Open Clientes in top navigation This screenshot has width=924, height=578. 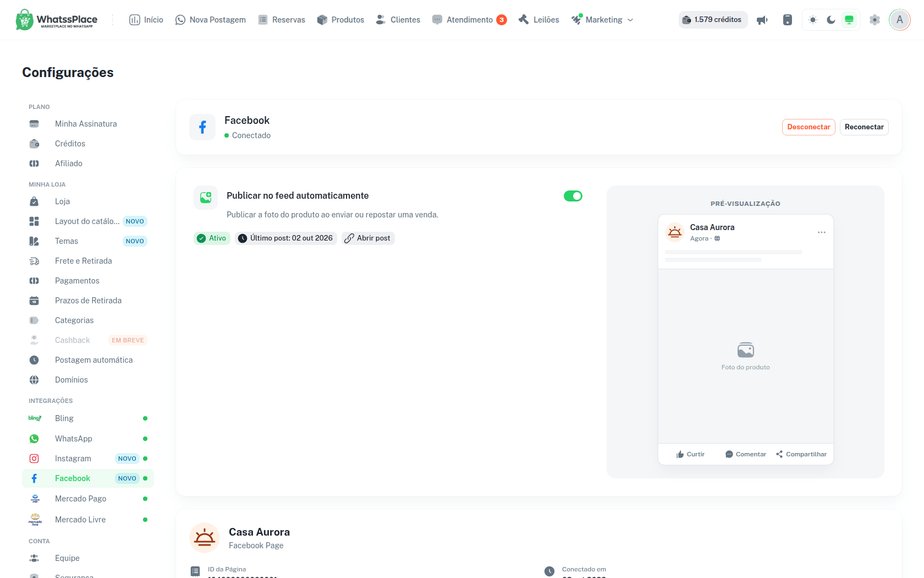click(x=398, y=20)
